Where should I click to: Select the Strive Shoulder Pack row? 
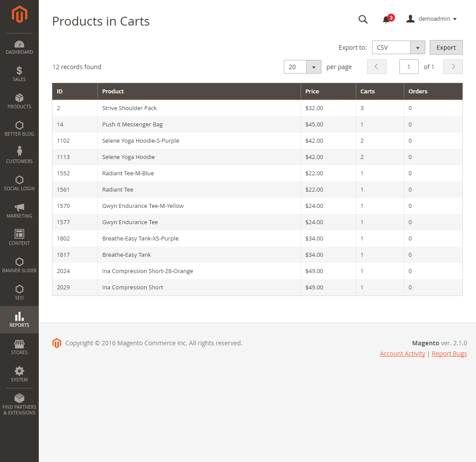point(257,108)
